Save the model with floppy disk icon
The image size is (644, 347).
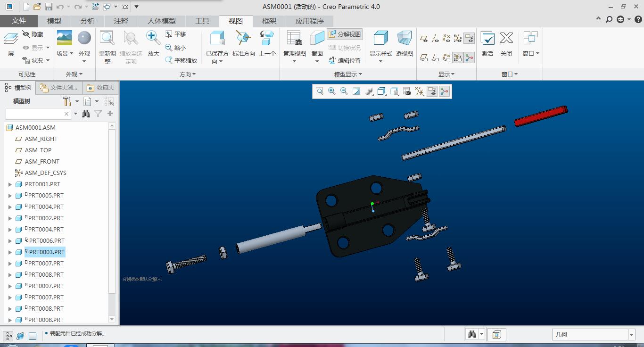point(49,7)
